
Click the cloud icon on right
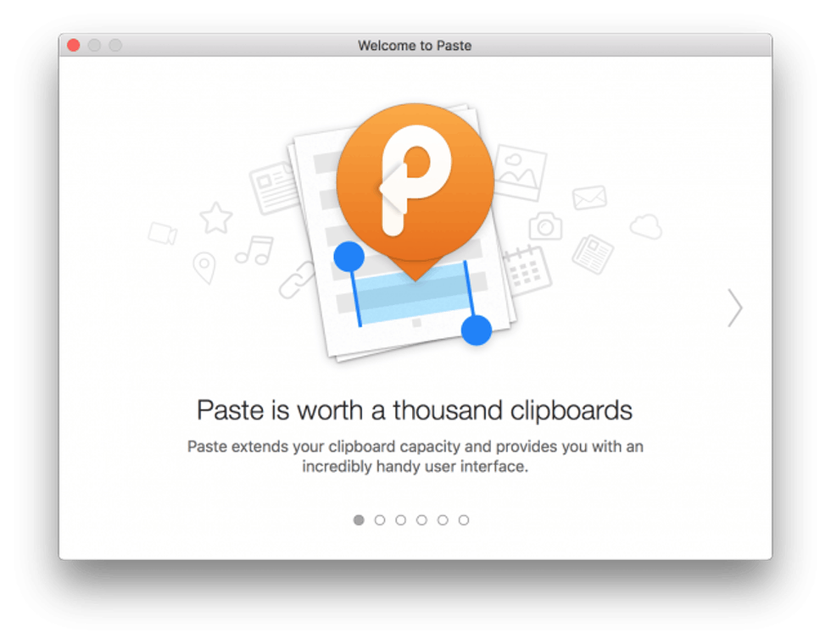click(645, 226)
